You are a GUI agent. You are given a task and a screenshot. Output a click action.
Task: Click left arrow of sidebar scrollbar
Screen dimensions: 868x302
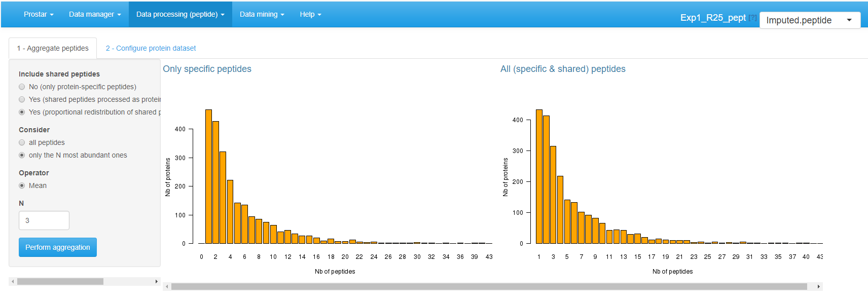13,281
